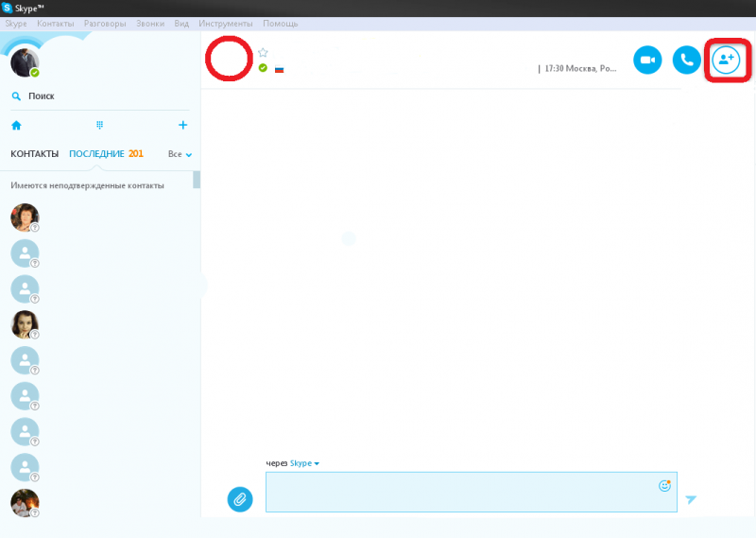Send message with the paper plane icon
The image size is (756, 538).
point(692,499)
